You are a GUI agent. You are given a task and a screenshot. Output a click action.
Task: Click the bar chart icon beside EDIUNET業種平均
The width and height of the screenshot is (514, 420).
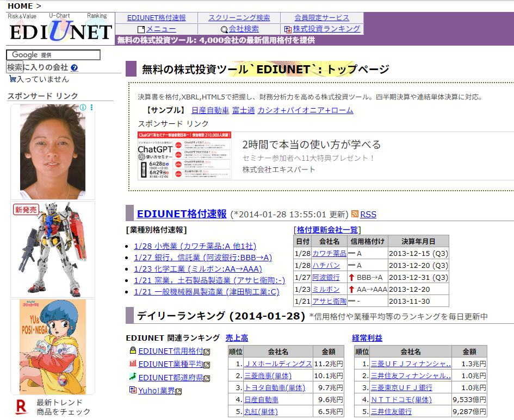tap(133, 363)
